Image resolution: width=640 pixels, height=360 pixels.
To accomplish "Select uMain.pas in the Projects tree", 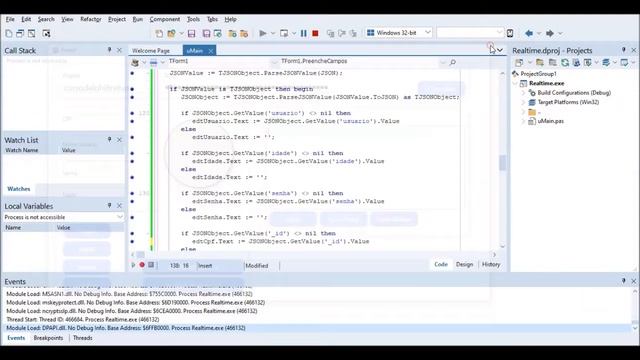I will pos(551,121).
